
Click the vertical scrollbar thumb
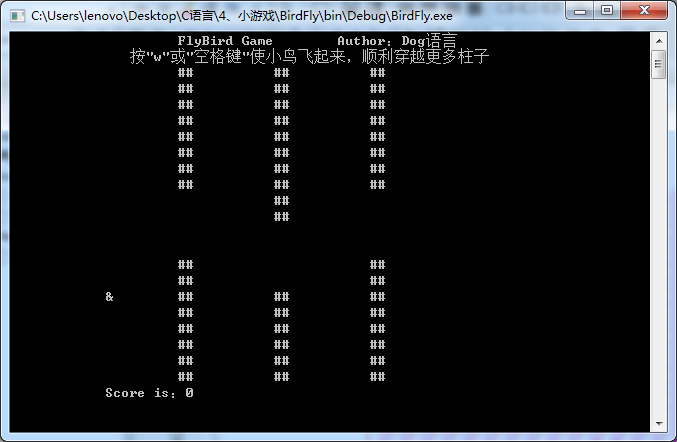659,64
